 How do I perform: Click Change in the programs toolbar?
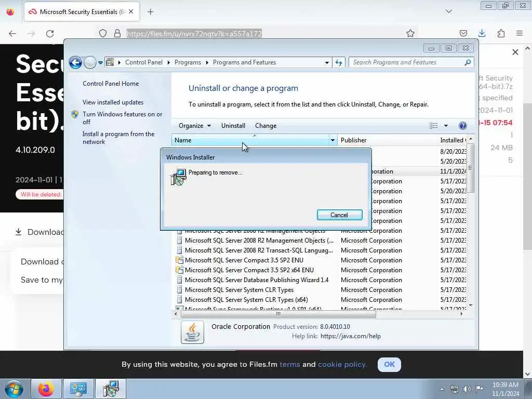[x=265, y=126]
